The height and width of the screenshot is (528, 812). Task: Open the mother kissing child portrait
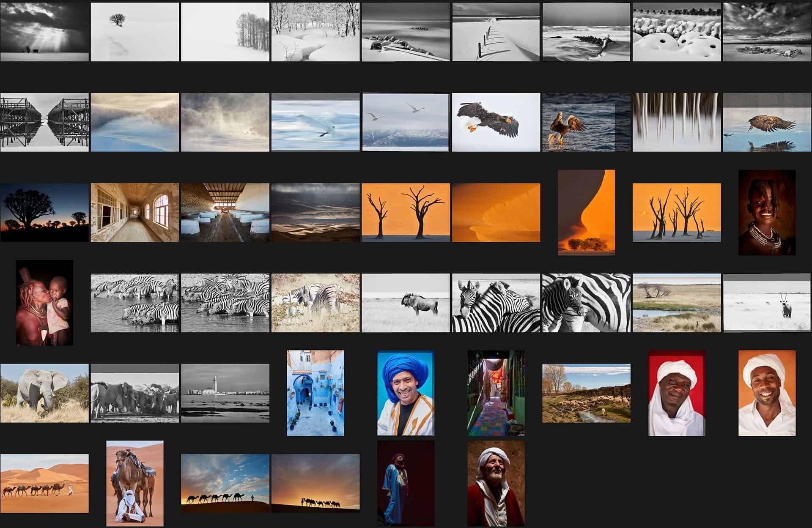[44, 303]
